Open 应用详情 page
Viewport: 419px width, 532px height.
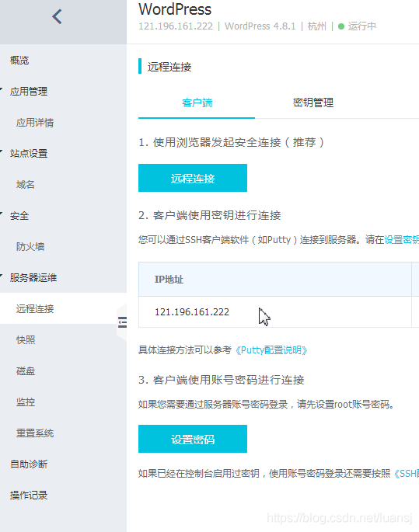tap(35, 123)
